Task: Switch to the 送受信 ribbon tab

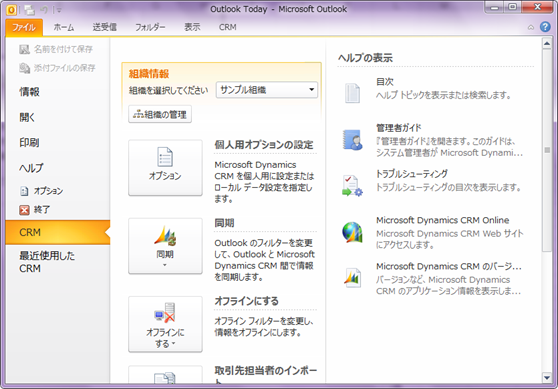Action: [x=104, y=27]
